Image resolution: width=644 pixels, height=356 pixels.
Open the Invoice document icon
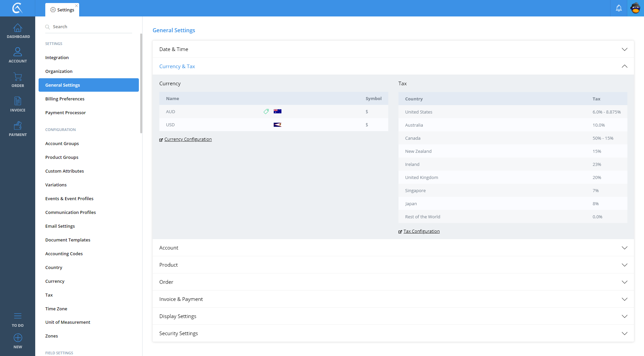coord(18,101)
